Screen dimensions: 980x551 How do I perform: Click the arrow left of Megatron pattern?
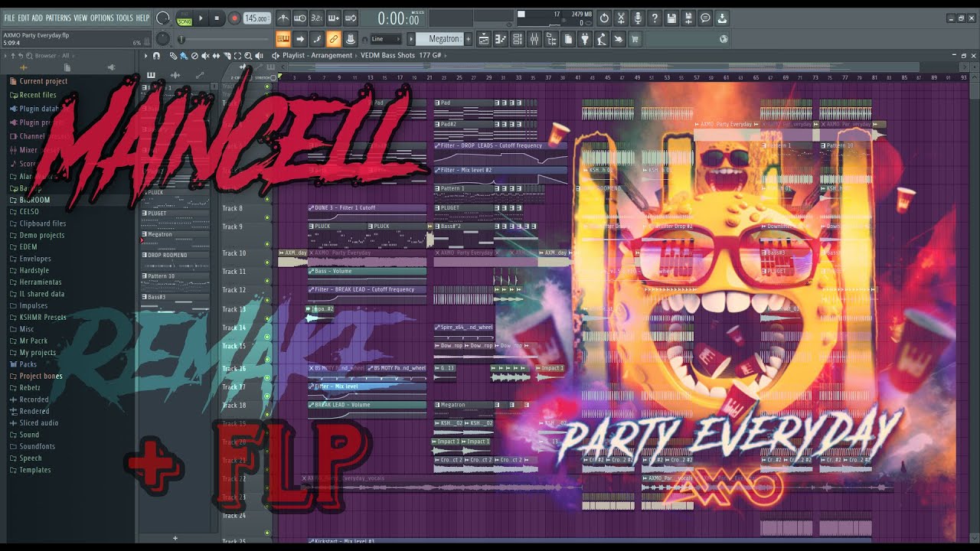coord(410,39)
